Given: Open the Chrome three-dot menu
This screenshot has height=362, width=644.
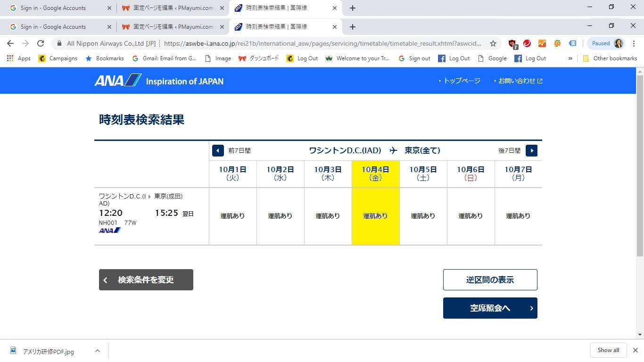Looking at the screenshot, I should pos(634,43).
